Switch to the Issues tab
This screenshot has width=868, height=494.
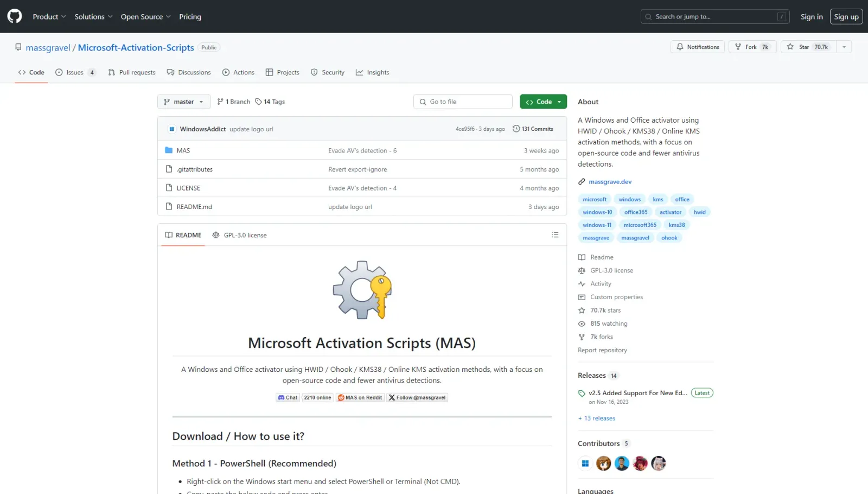tap(75, 72)
